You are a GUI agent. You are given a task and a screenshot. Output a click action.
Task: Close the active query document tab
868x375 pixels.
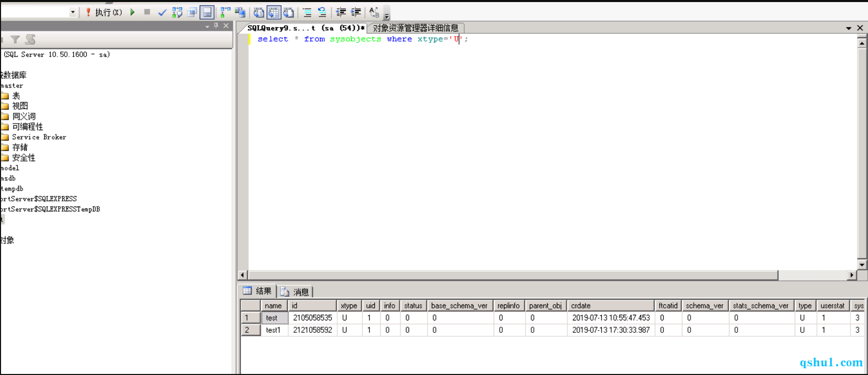point(860,28)
